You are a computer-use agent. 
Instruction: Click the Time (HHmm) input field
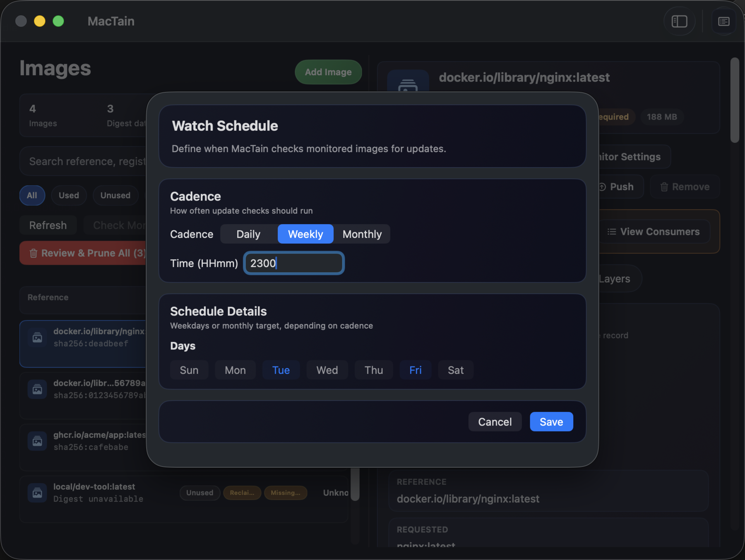[294, 263]
